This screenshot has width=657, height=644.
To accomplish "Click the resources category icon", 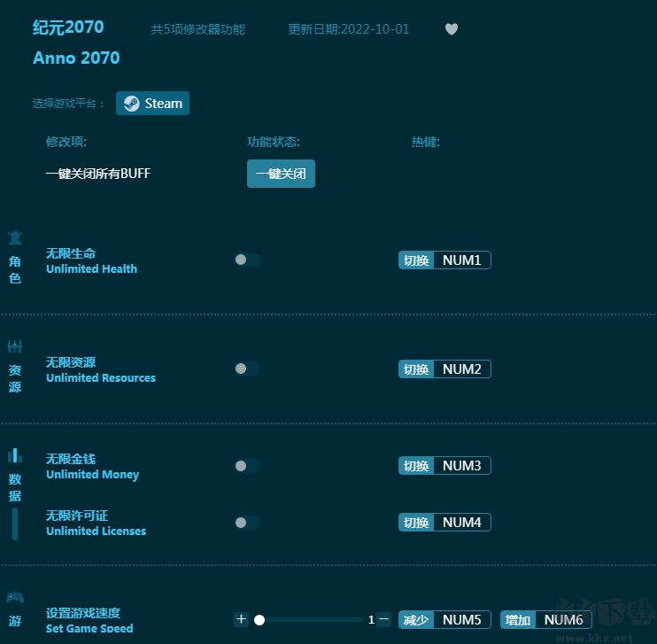I will click(x=15, y=346).
